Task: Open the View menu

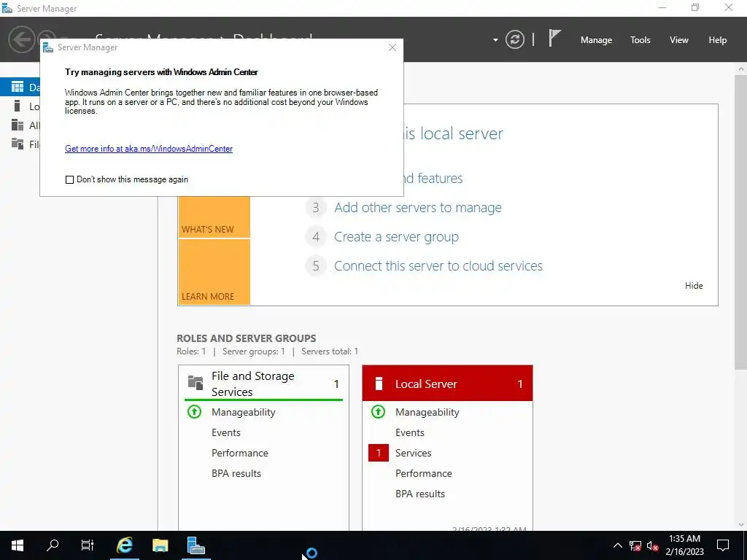Action: [x=679, y=40]
